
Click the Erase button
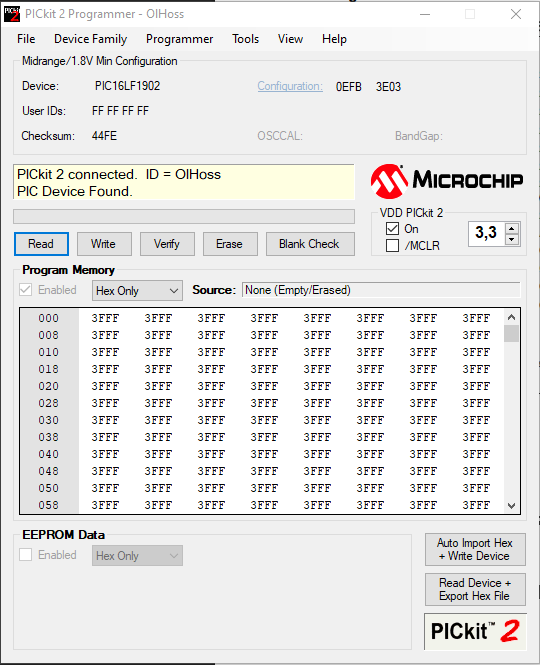click(x=230, y=244)
